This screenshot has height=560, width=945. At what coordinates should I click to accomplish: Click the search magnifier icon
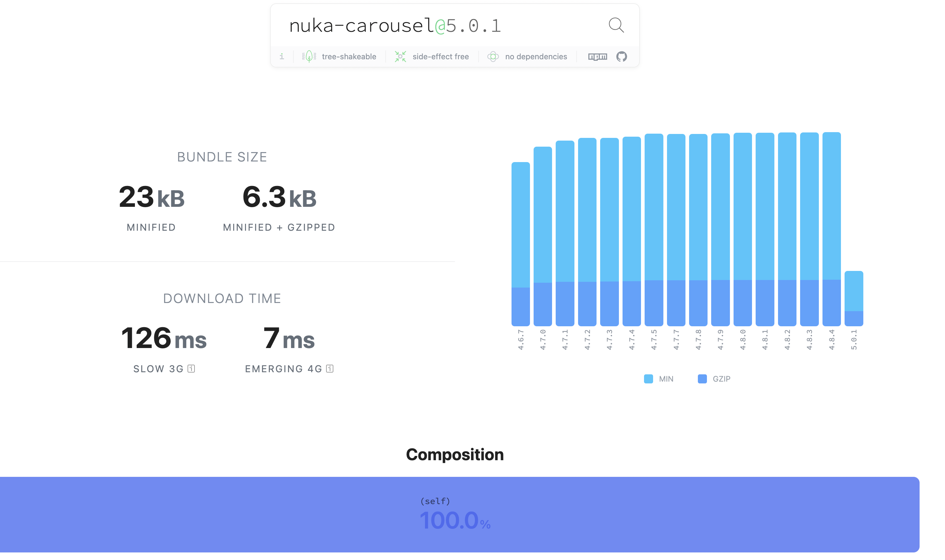coord(616,25)
